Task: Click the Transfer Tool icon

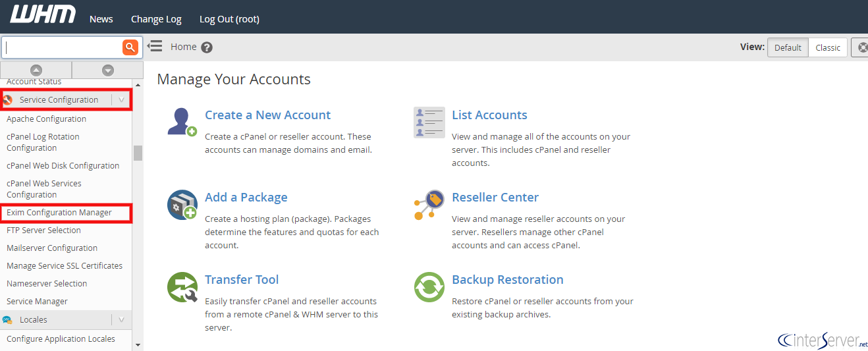Action: [x=182, y=287]
